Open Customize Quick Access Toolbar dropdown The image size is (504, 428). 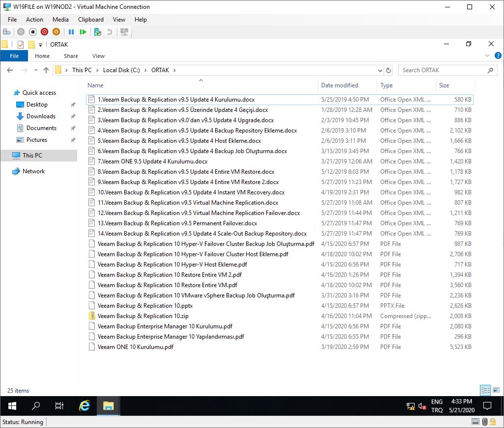click(40, 45)
